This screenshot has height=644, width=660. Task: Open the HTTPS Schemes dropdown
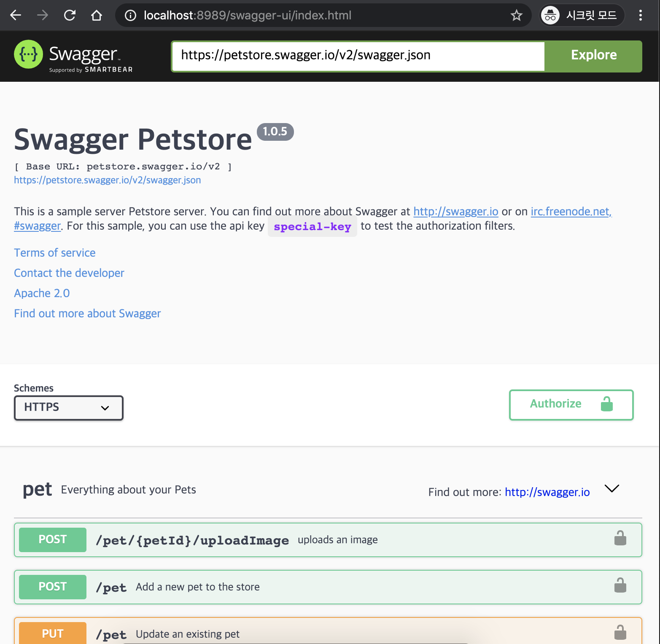[x=68, y=407]
